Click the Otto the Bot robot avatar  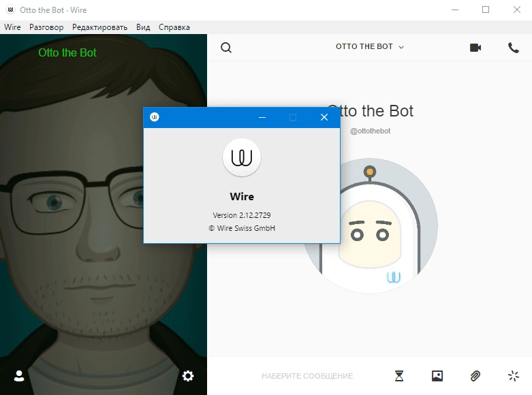370,225
